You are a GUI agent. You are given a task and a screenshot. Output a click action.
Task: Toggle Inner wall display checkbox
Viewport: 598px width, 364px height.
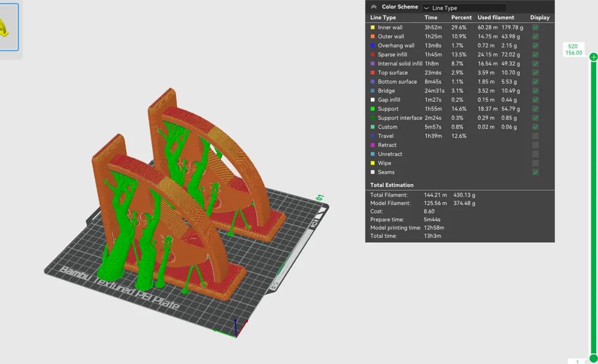click(x=535, y=27)
